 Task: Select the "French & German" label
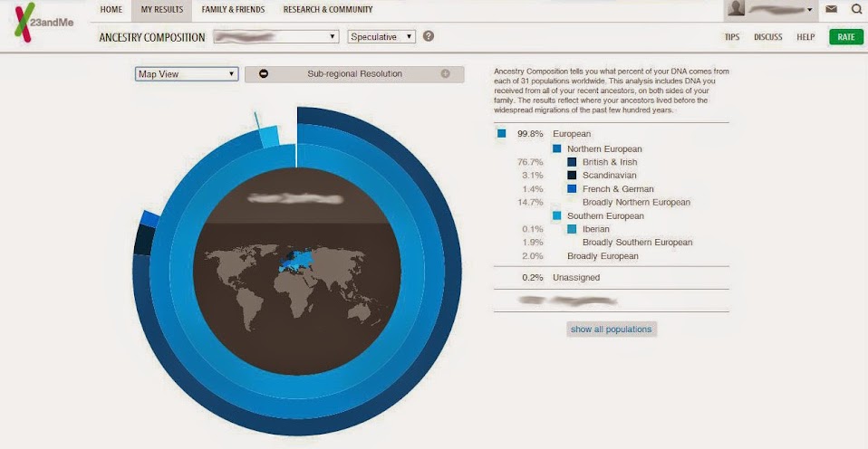coord(618,189)
